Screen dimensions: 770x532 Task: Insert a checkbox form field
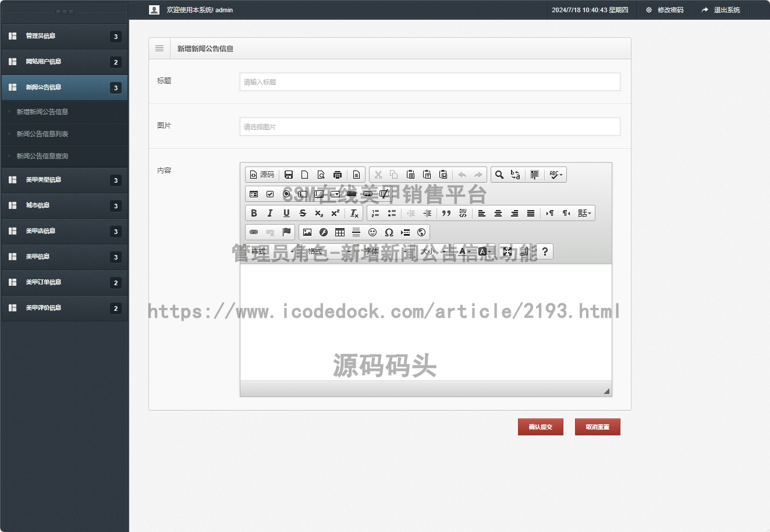pyautogui.click(x=270, y=194)
